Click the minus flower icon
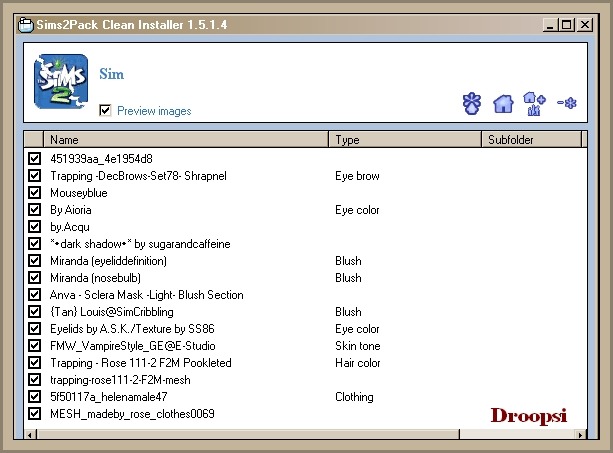Viewport: 613px width, 453px height. click(x=567, y=103)
